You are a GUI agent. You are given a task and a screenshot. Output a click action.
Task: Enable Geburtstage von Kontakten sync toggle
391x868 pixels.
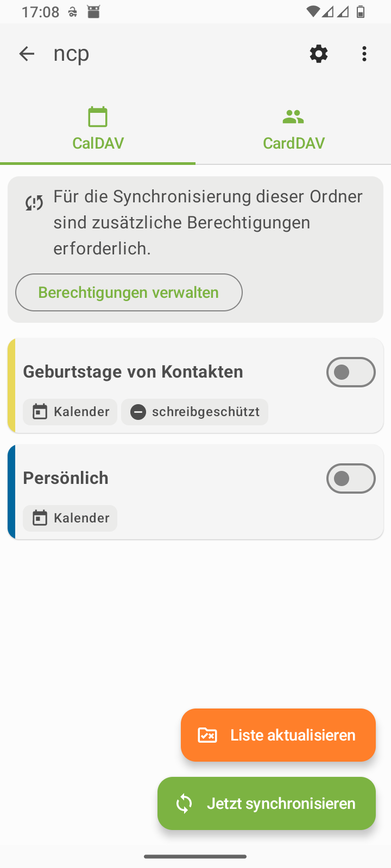pos(351,372)
